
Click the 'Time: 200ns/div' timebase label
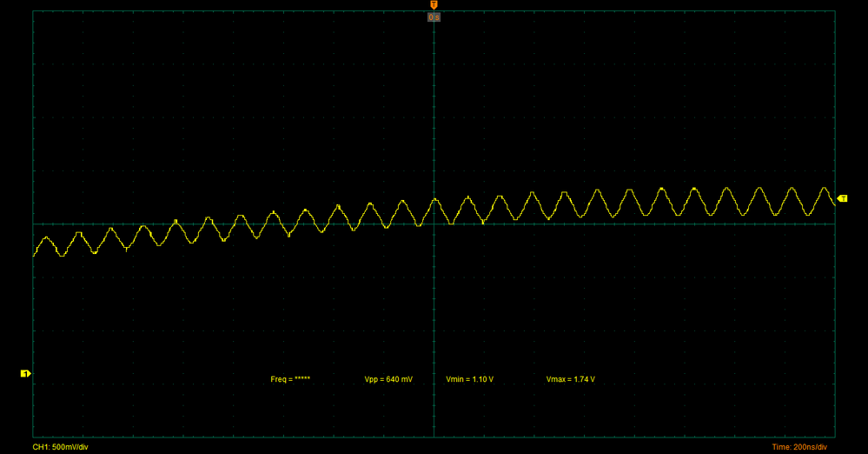[x=799, y=447]
